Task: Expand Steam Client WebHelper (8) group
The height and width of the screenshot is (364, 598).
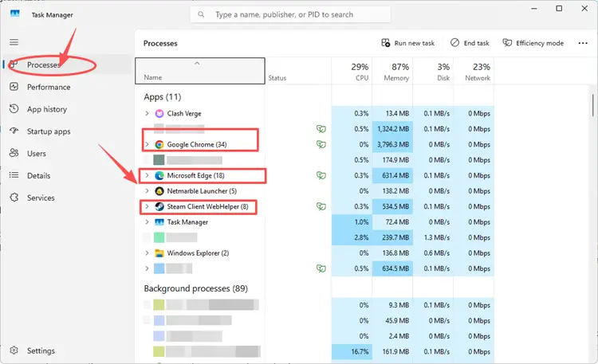Action: pyautogui.click(x=147, y=206)
